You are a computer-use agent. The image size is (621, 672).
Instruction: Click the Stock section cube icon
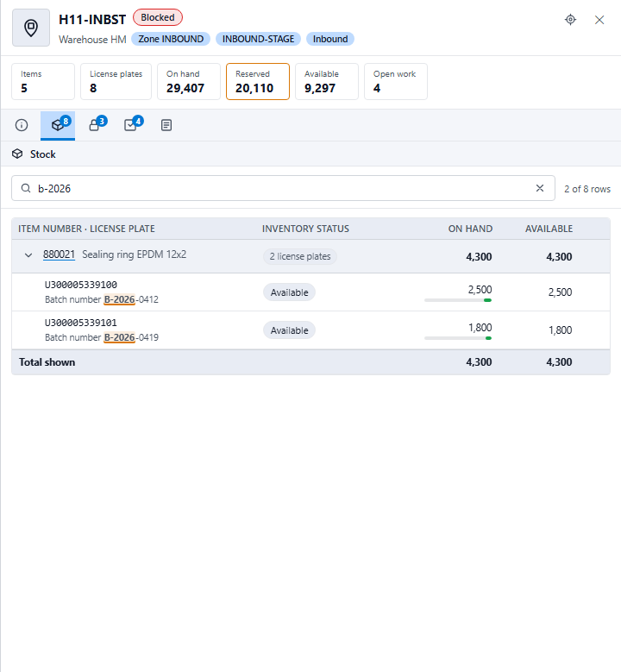click(x=17, y=154)
